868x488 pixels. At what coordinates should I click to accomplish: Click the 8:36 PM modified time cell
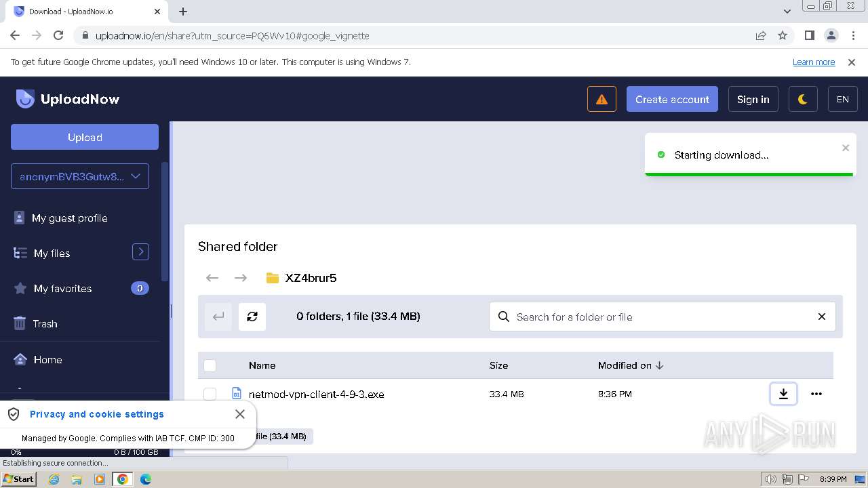615,394
